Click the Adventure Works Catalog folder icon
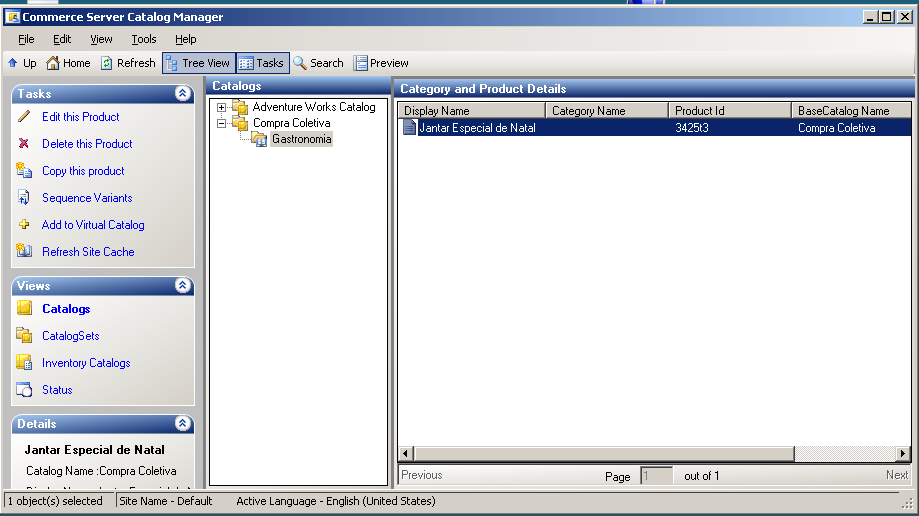919x516 pixels. (x=240, y=107)
